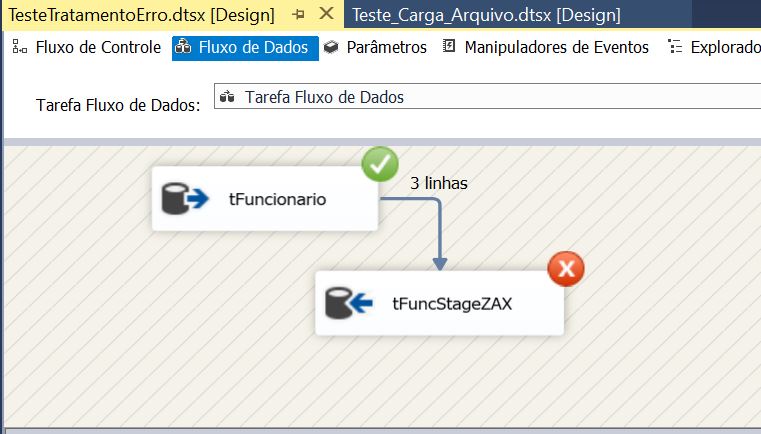Click the Explorador tab tree icon

coord(675,47)
